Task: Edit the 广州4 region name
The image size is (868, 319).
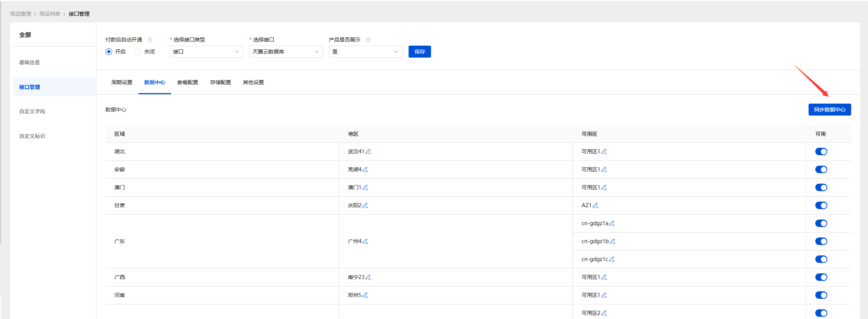Action: click(365, 241)
